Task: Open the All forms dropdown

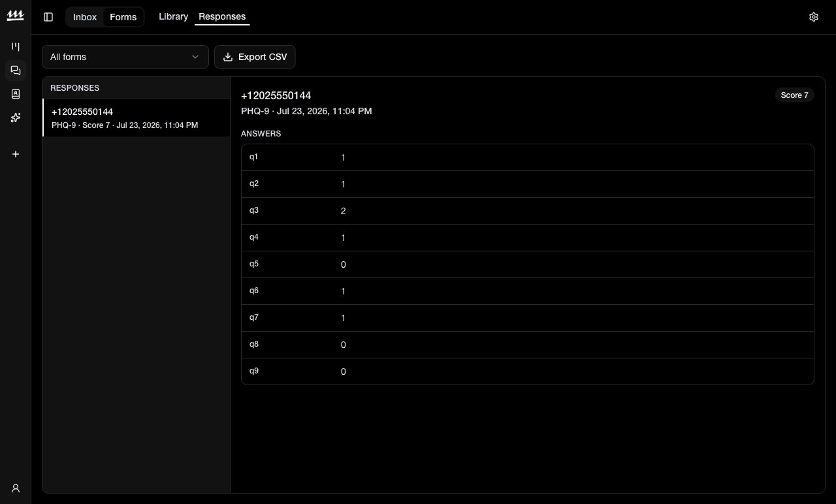Action: 125,57
